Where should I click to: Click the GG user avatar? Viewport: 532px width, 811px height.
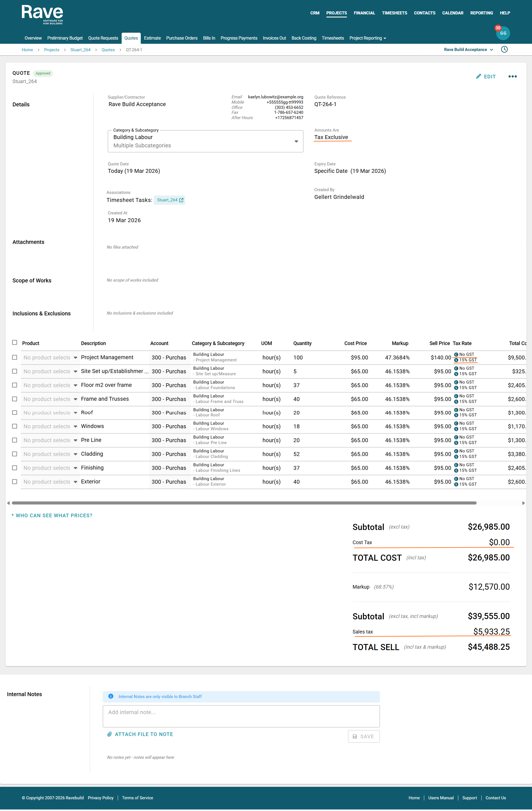(x=503, y=33)
